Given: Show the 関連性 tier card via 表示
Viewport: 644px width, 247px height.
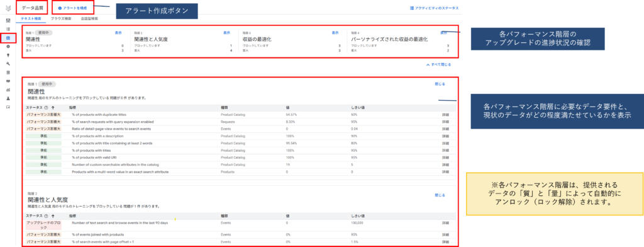Looking at the screenshot, I should pyautogui.click(x=118, y=33).
